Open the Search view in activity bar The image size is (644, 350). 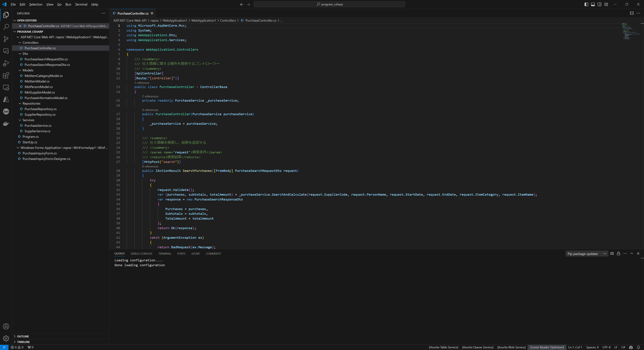click(x=6, y=27)
